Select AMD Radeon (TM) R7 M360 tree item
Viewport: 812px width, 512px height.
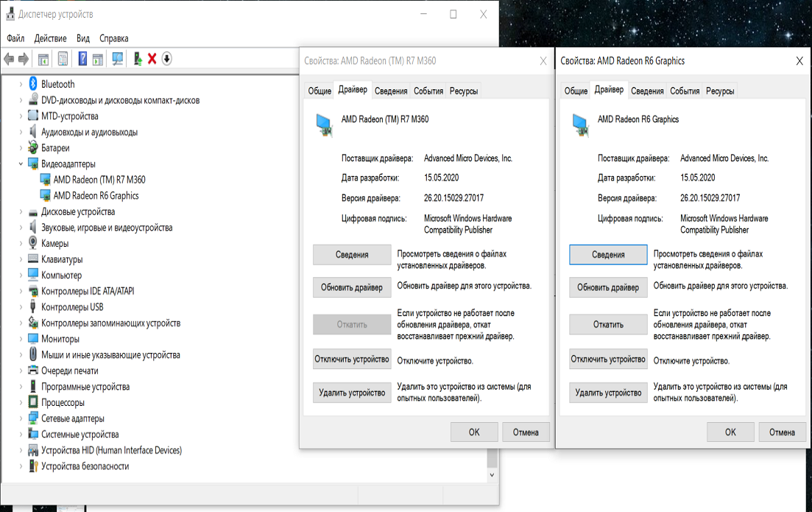[x=99, y=179]
